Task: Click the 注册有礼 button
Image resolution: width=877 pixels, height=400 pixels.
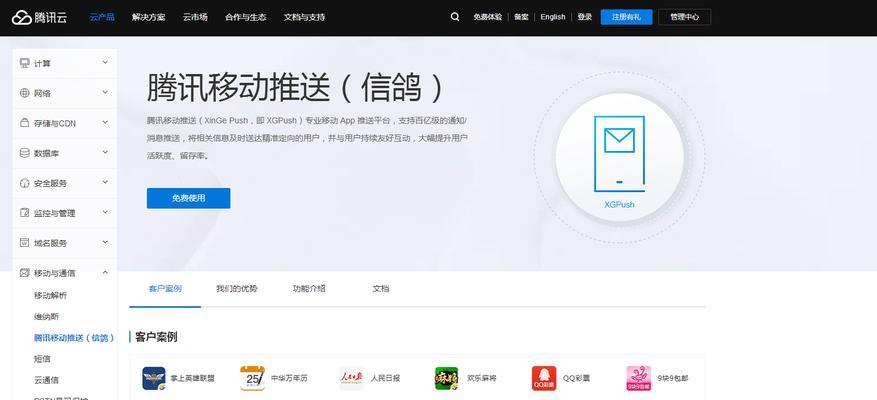Action: coord(626,17)
